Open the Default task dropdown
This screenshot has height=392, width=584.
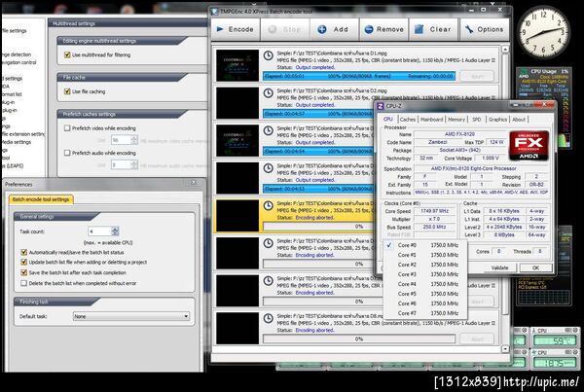(131, 316)
